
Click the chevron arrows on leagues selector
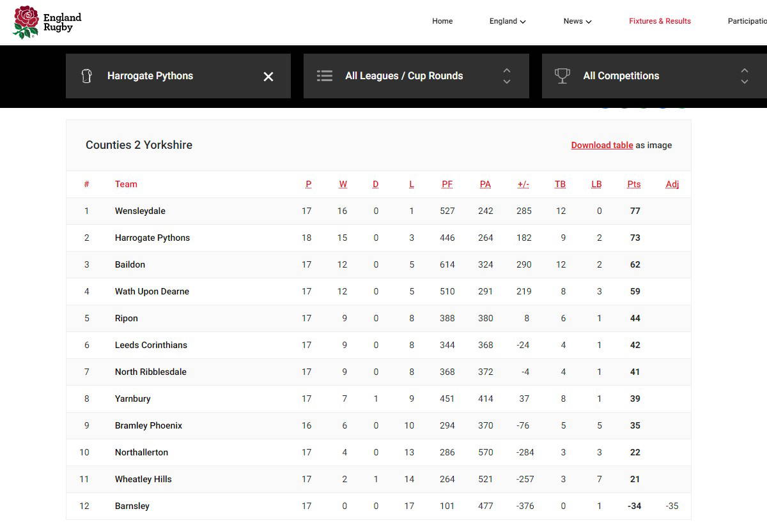tap(507, 76)
